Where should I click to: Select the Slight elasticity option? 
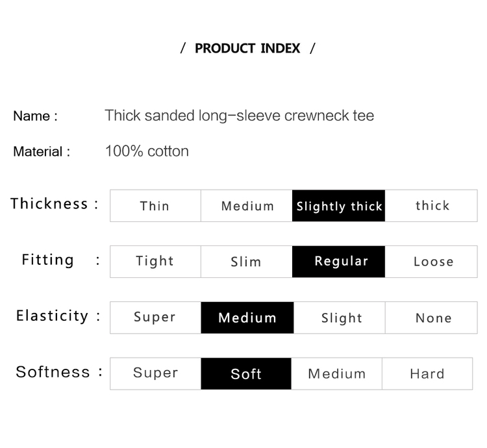[x=340, y=317]
